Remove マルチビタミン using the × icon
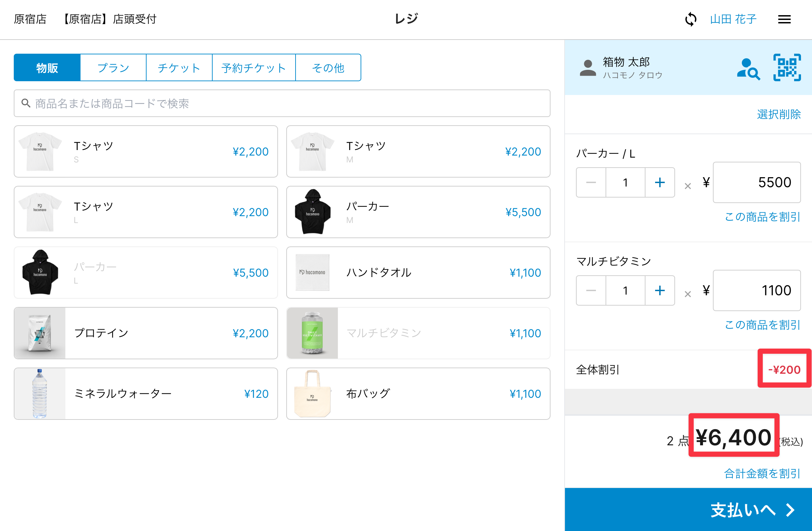This screenshot has width=812, height=531. [x=688, y=294]
